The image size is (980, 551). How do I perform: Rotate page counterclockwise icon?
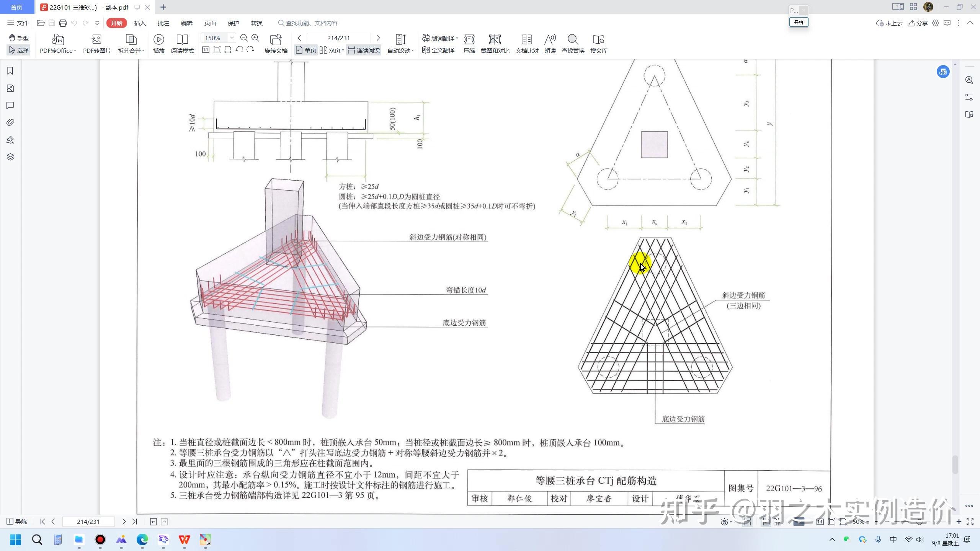(x=239, y=50)
